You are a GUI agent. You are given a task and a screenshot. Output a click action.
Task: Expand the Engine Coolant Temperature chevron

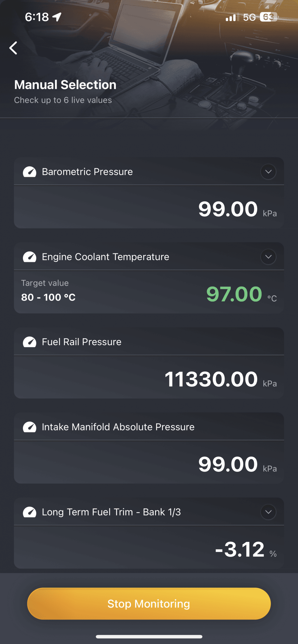coord(268,257)
